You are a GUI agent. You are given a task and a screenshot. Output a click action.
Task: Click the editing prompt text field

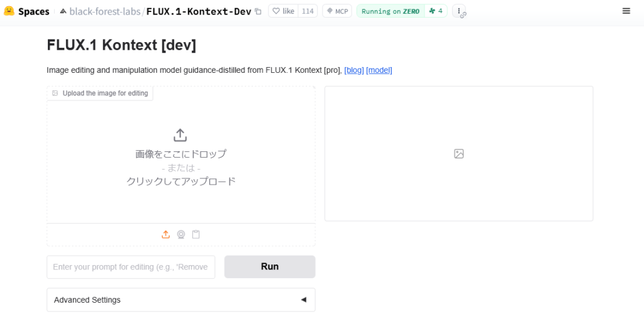tap(131, 267)
